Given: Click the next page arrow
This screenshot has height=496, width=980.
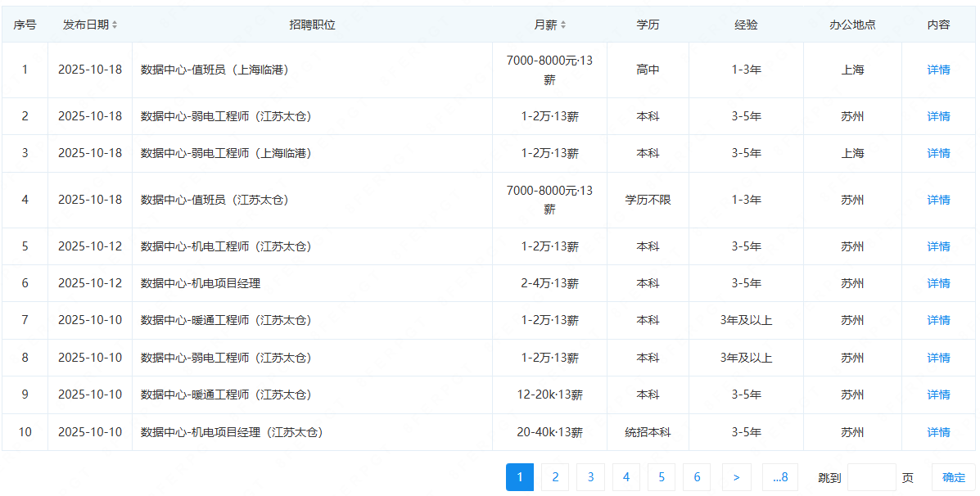Looking at the screenshot, I should point(737,477).
